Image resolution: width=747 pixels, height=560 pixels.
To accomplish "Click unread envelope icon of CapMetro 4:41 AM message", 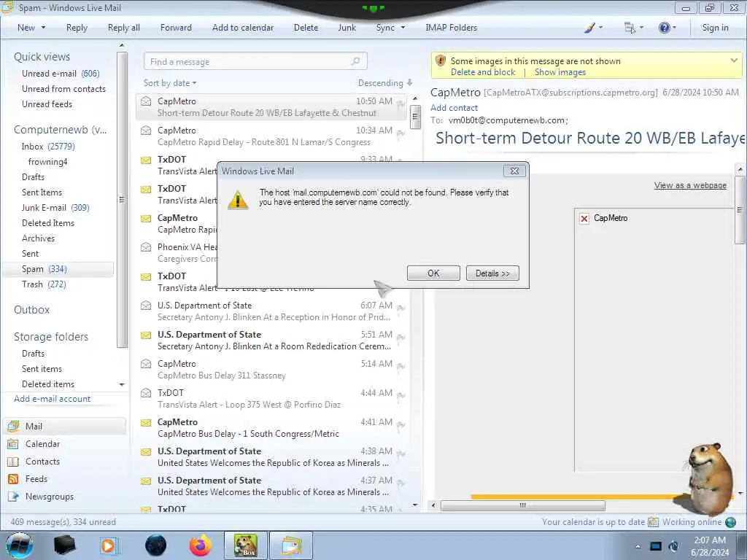I will point(146,422).
